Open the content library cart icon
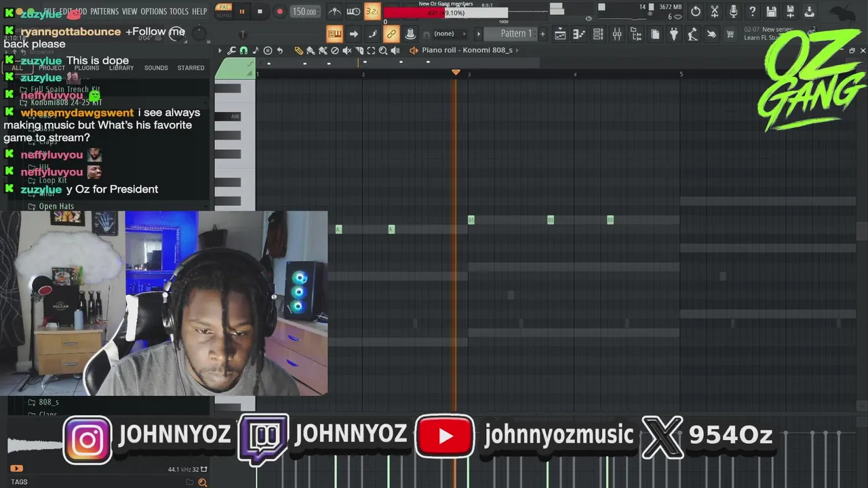 click(730, 35)
